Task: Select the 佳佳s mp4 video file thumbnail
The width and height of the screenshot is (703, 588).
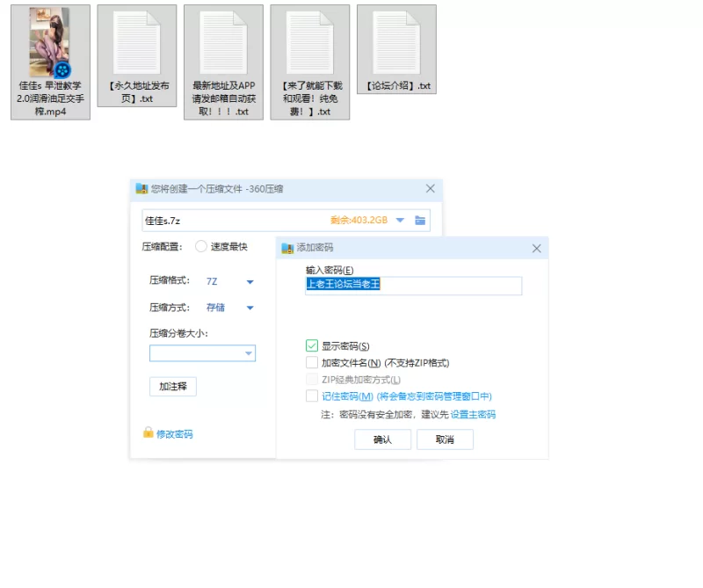Action: click(49, 41)
